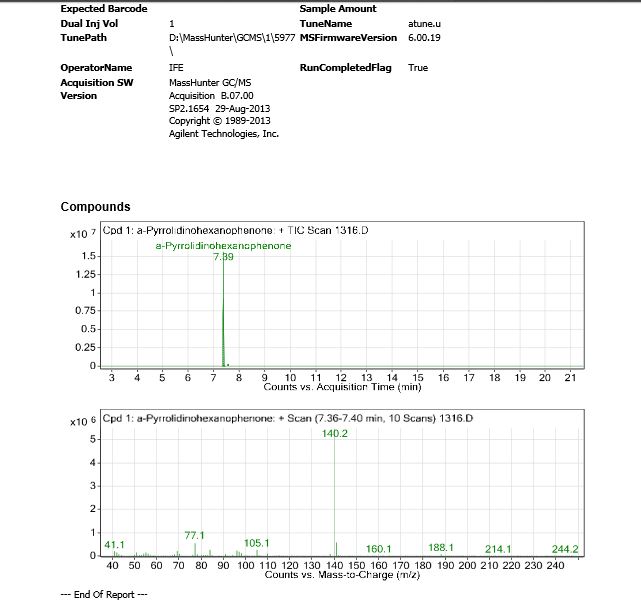The image size is (641, 603).
Task: Select the green a-Pyrrolidinohexanophenone peak label
Action: tap(223, 246)
